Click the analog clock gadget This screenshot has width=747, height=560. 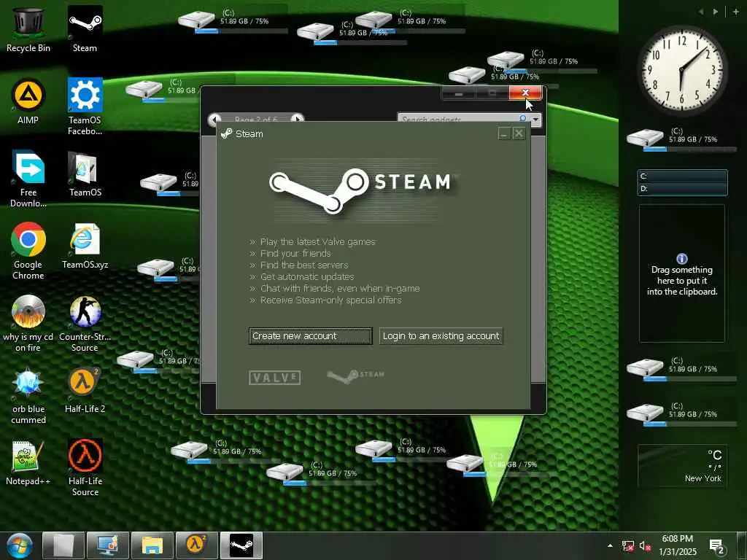coord(682,69)
